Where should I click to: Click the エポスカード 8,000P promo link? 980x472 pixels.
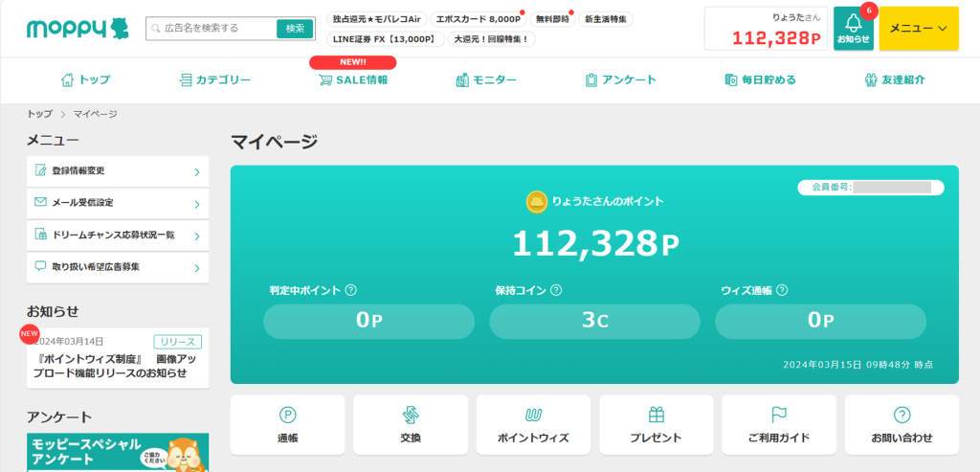(478, 19)
